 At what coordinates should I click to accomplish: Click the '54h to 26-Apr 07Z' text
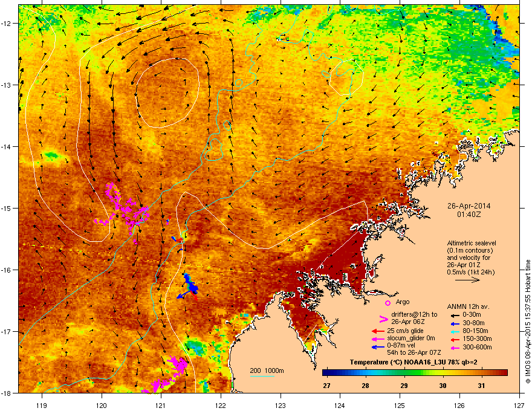pyautogui.click(x=414, y=352)
